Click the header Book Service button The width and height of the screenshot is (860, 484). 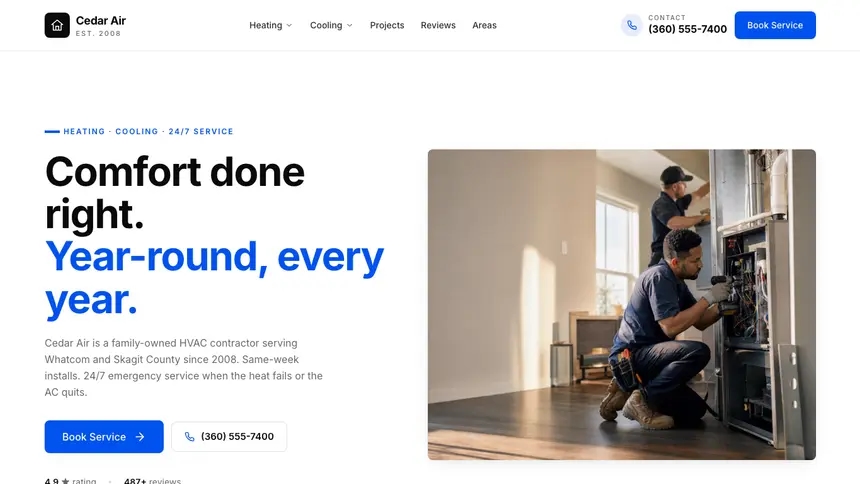(775, 25)
